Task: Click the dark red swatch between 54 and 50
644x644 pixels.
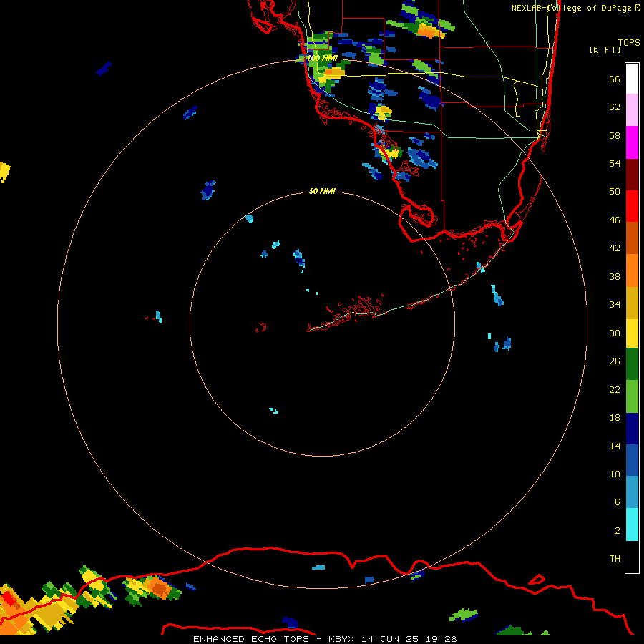Action: click(x=632, y=175)
